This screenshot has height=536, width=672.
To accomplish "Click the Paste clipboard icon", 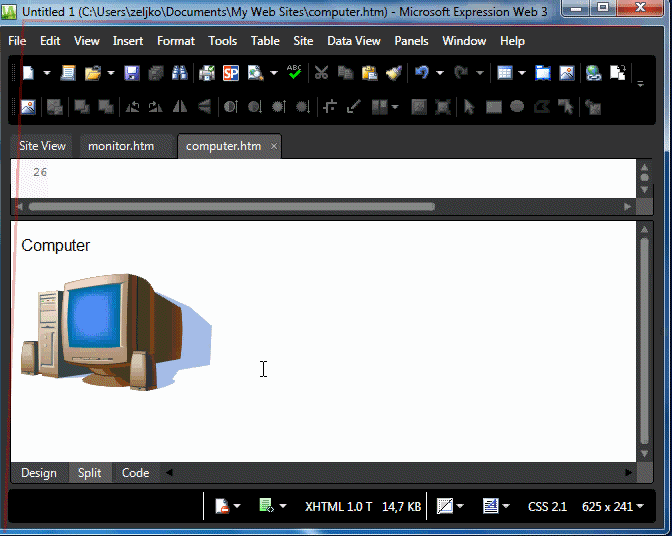I will click(369, 73).
